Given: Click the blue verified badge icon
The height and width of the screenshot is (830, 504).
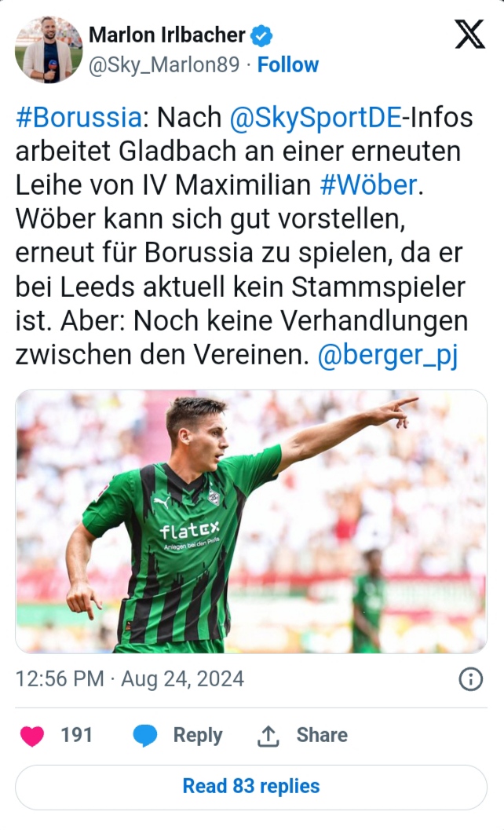Looking at the screenshot, I should coord(261,35).
